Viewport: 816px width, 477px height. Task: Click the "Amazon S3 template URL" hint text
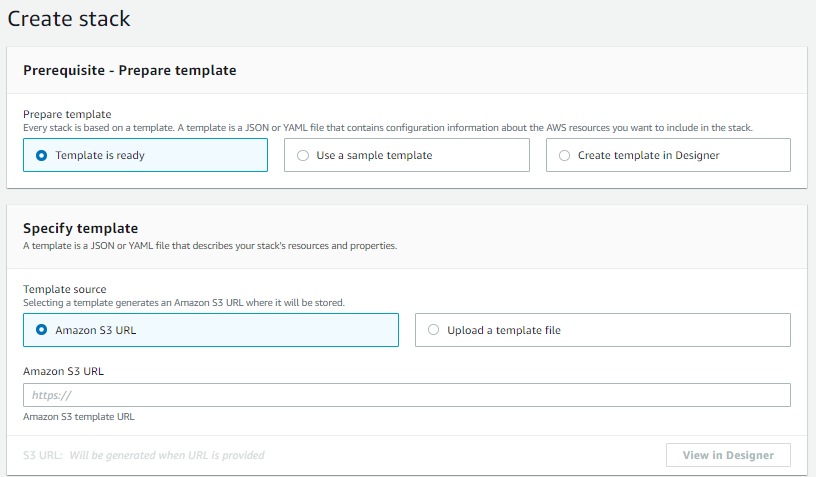pos(78,416)
